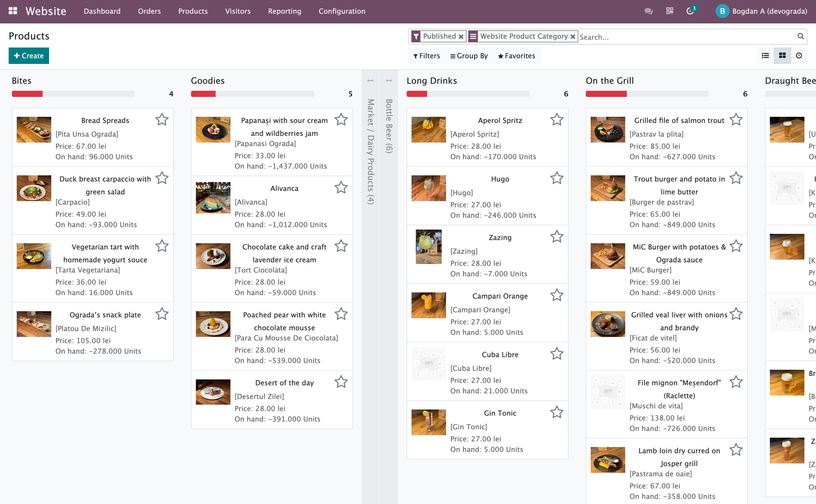Mark Bread Spreads as favorite
816x504 pixels.
click(x=162, y=119)
